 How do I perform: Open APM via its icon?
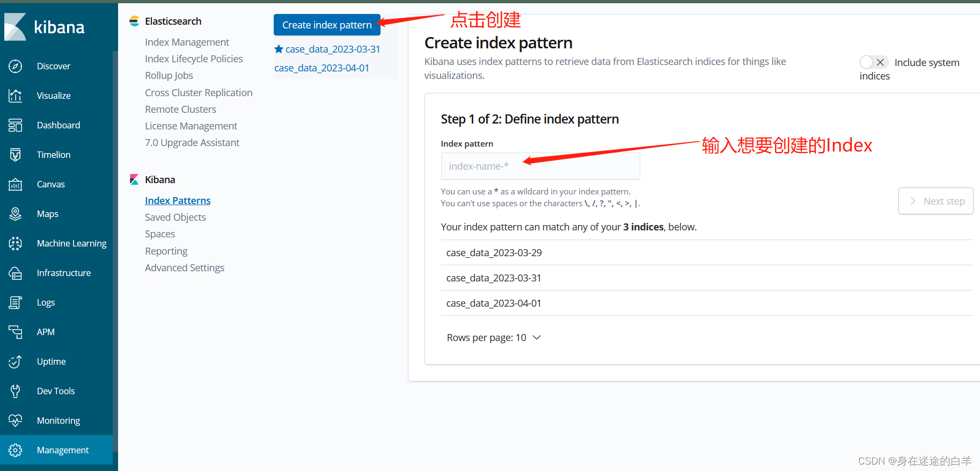coord(16,332)
